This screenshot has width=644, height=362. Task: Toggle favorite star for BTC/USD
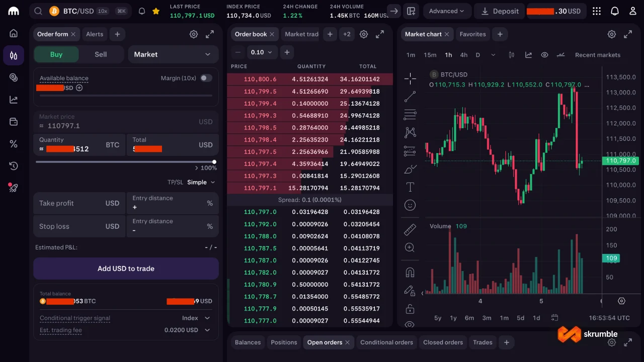point(156,11)
